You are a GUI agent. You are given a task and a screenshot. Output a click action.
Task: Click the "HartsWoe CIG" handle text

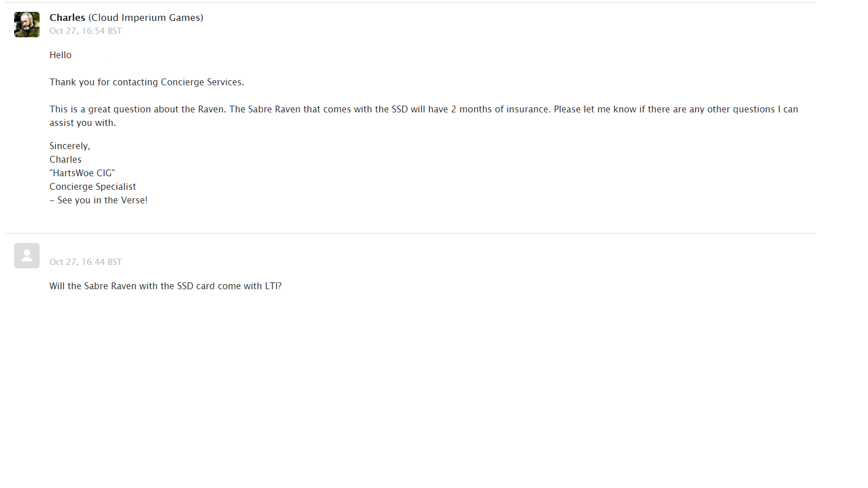tap(83, 173)
